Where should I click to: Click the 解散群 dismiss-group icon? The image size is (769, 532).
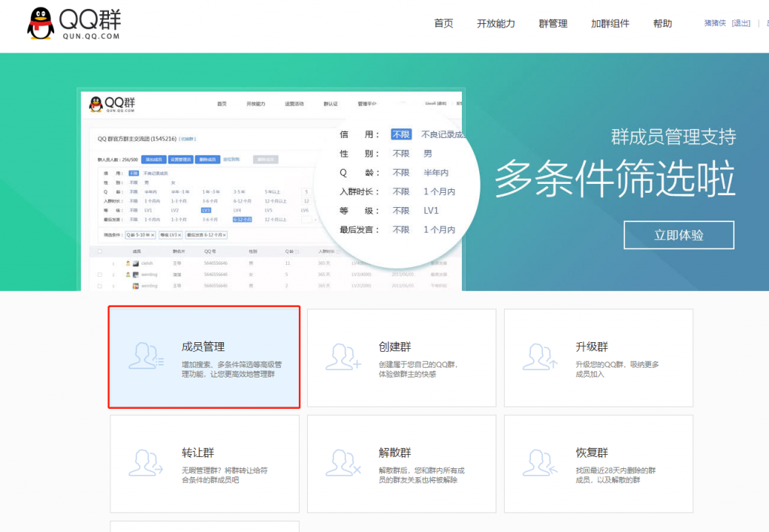(343, 462)
